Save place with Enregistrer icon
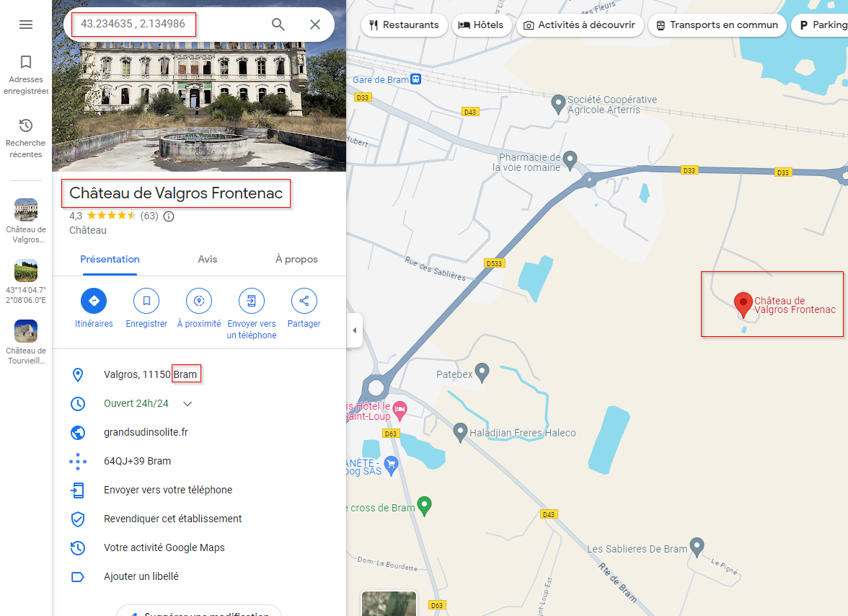848x616 pixels. [146, 301]
